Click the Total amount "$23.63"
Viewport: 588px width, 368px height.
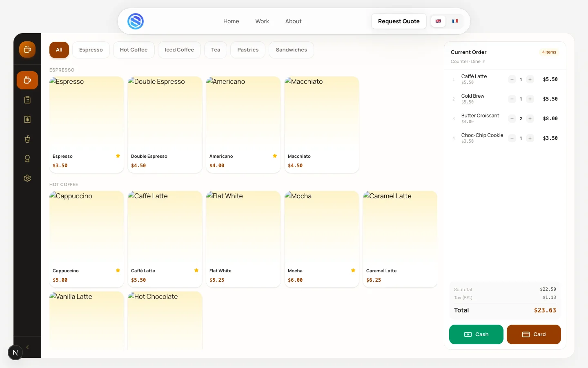click(x=545, y=310)
